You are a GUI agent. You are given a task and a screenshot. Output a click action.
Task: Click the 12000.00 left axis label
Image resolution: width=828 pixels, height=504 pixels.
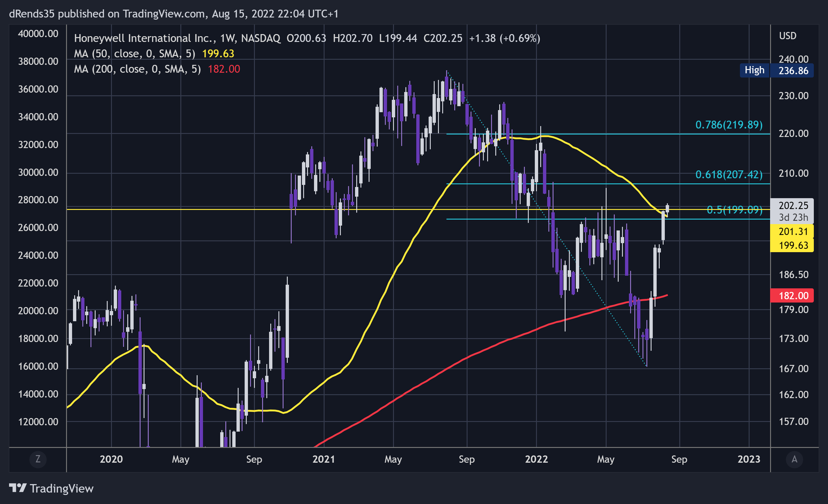click(38, 422)
